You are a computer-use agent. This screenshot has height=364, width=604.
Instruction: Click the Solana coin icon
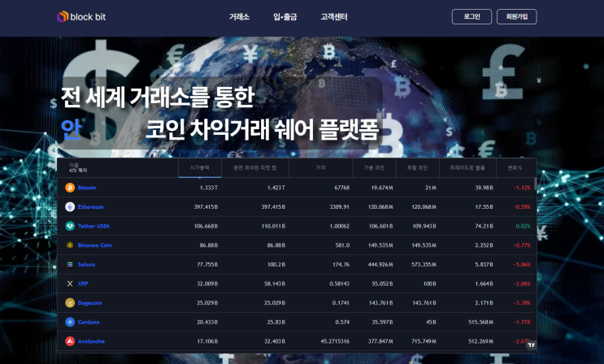tap(70, 265)
